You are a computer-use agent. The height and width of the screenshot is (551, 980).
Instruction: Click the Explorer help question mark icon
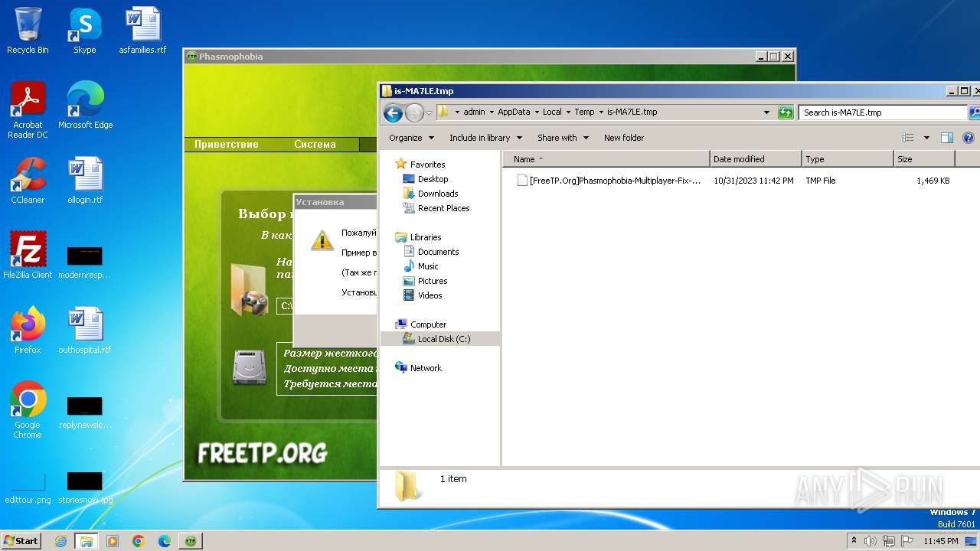point(968,138)
